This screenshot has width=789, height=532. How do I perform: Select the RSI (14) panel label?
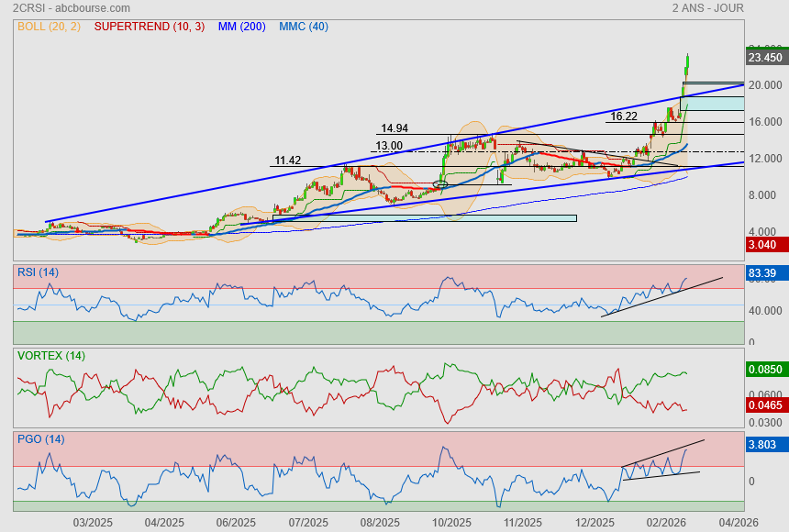38,272
